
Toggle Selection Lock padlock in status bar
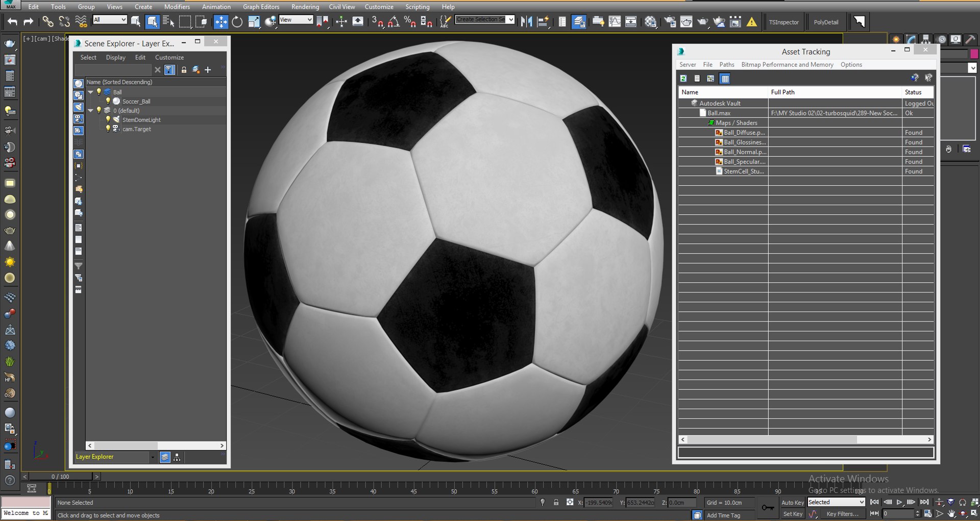(556, 502)
